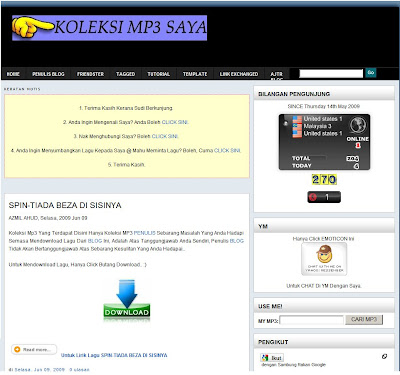The width and height of the screenshot is (400, 375).
Task: Open the LINK EXCHANGED menu item
Action: (x=239, y=74)
